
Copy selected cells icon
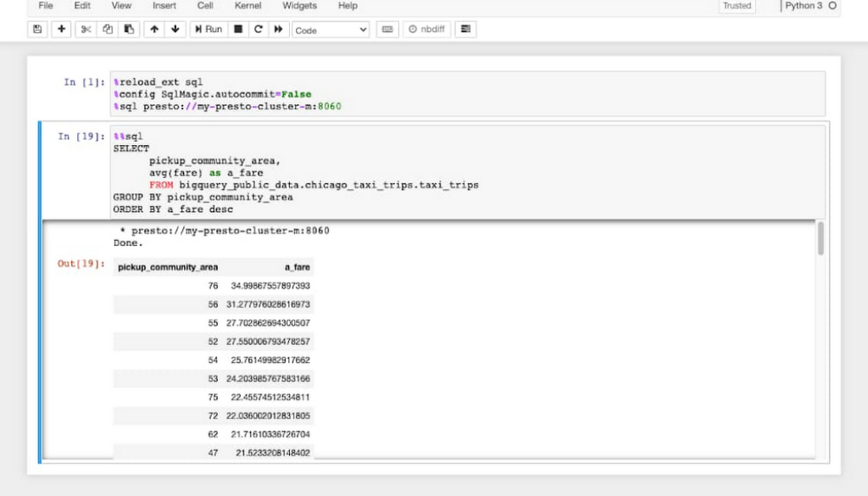point(108,30)
